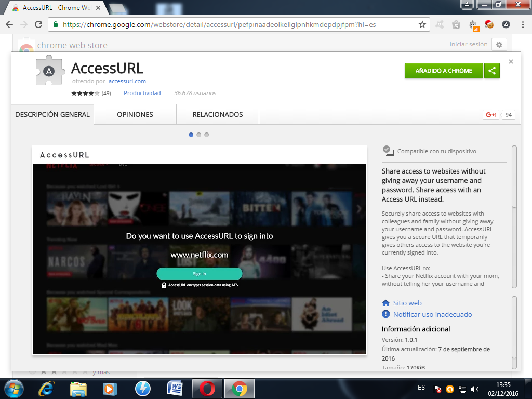The width and height of the screenshot is (532, 399).
Task: Click the shopping bag extension icon
Action: (456, 24)
